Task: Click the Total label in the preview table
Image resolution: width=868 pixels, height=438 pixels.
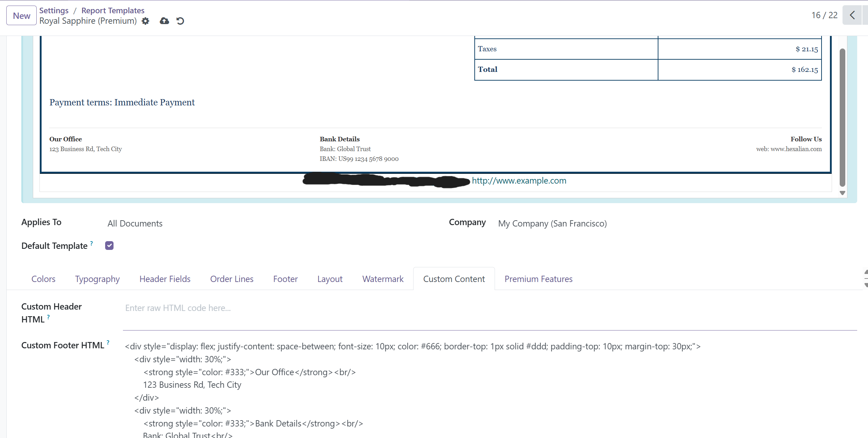Action: point(488,69)
